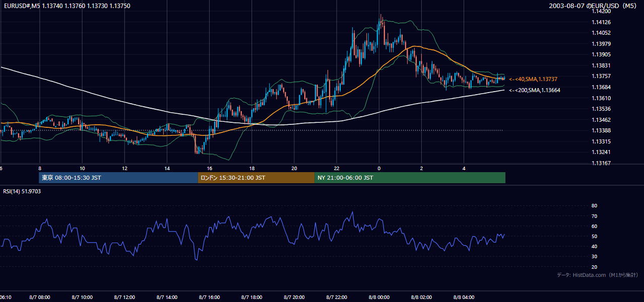
Task: Click price axis value 1.13979
Action: tap(602, 44)
